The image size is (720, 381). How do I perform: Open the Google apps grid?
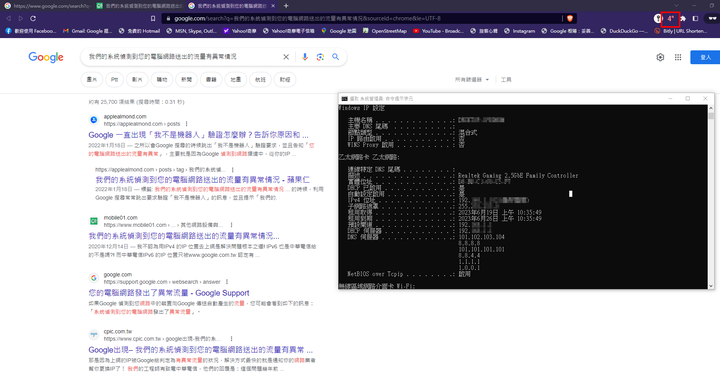click(x=678, y=57)
